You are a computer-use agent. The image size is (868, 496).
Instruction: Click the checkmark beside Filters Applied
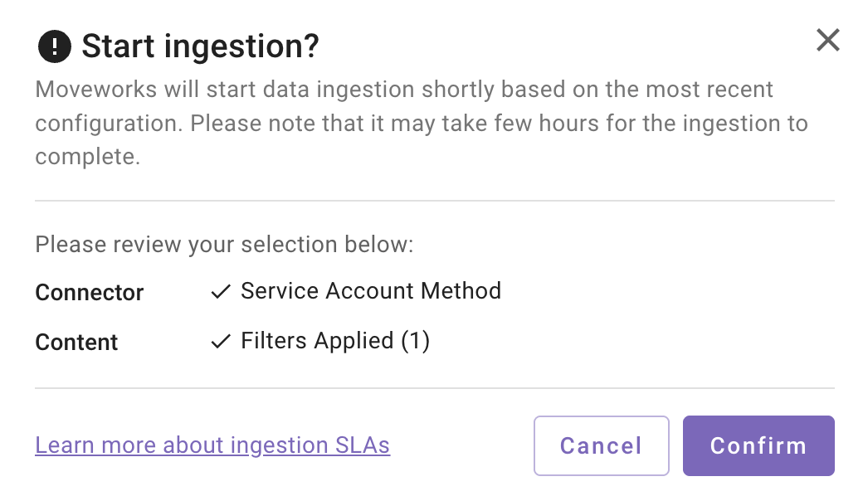coord(220,342)
